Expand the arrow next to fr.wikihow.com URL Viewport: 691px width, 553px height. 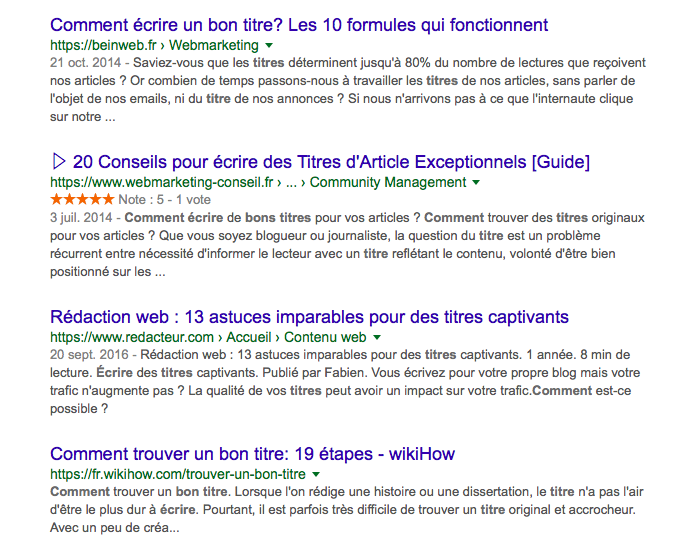point(316,474)
